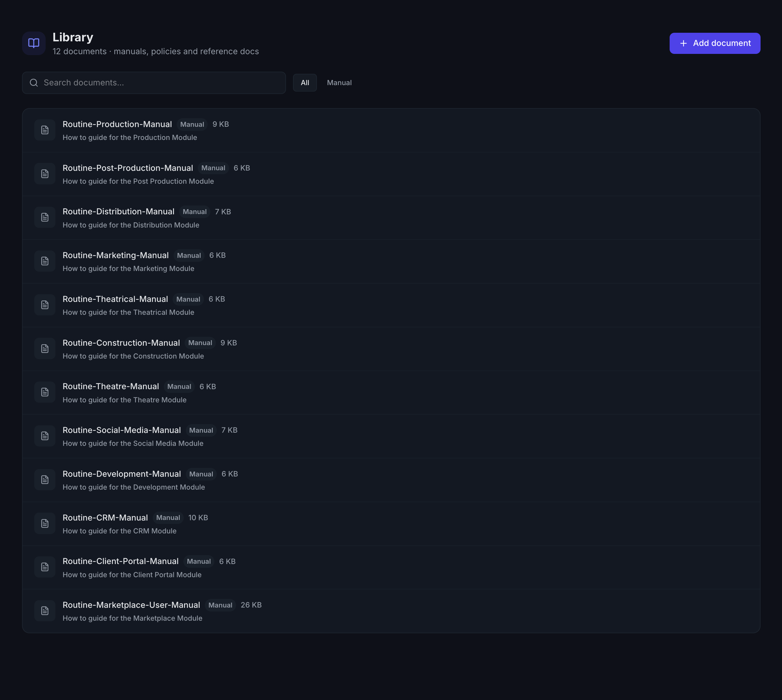This screenshot has height=700, width=782.
Task: Click the plus icon in Add document
Action: (683, 43)
